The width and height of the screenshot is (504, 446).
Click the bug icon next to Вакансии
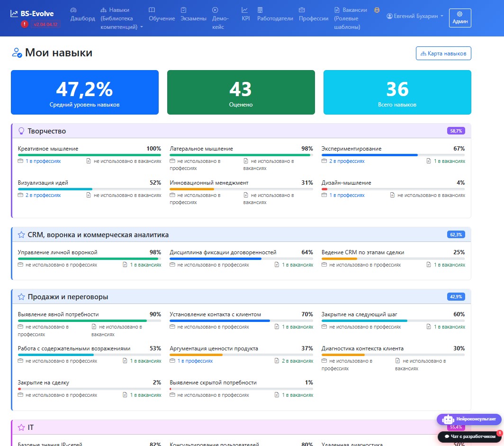pyautogui.click(x=377, y=10)
